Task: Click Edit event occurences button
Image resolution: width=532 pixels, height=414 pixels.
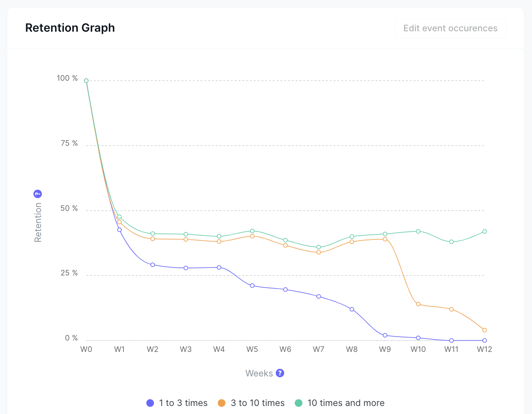Action: coord(450,28)
